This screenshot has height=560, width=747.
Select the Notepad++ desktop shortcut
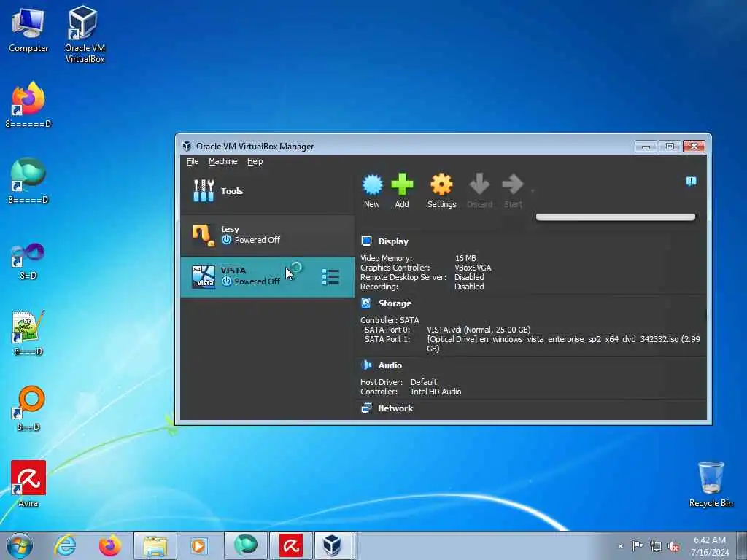pyautogui.click(x=28, y=332)
